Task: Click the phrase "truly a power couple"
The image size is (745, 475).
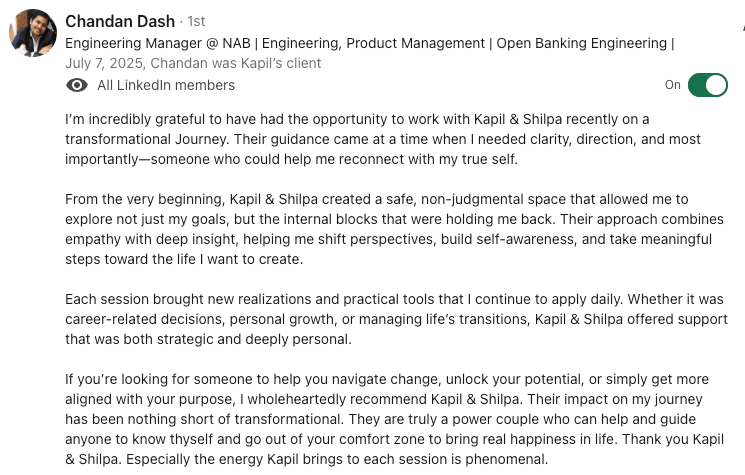Action: point(568,419)
